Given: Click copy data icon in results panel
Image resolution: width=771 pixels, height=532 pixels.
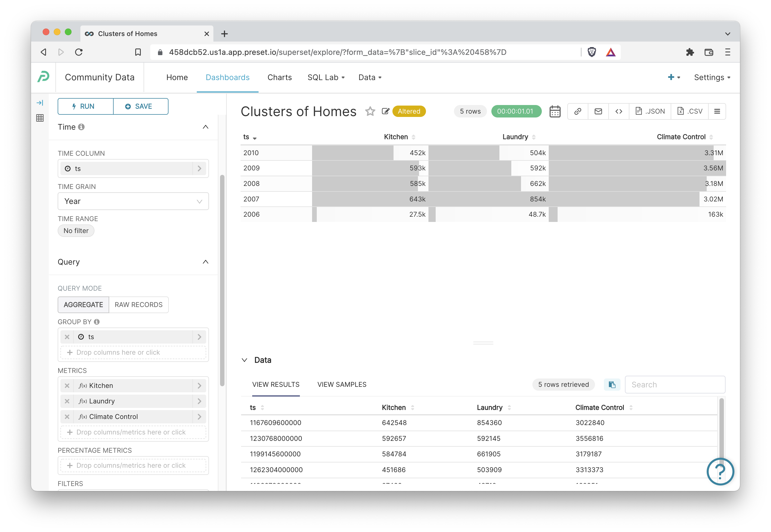Looking at the screenshot, I should [x=612, y=384].
